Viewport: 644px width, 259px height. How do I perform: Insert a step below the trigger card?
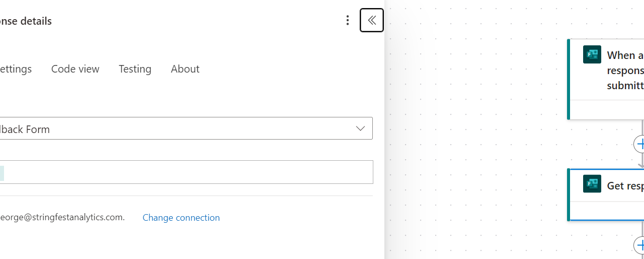(x=640, y=144)
